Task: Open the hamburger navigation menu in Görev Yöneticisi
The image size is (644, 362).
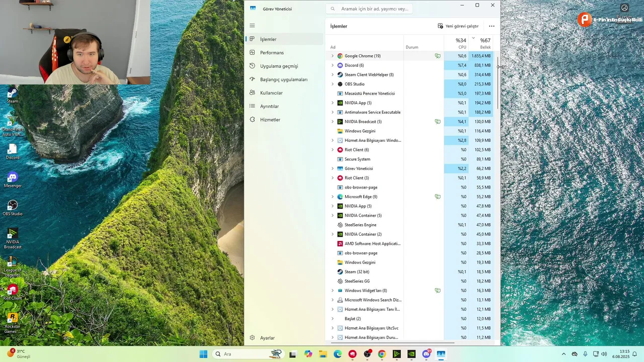Action: [252, 26]
